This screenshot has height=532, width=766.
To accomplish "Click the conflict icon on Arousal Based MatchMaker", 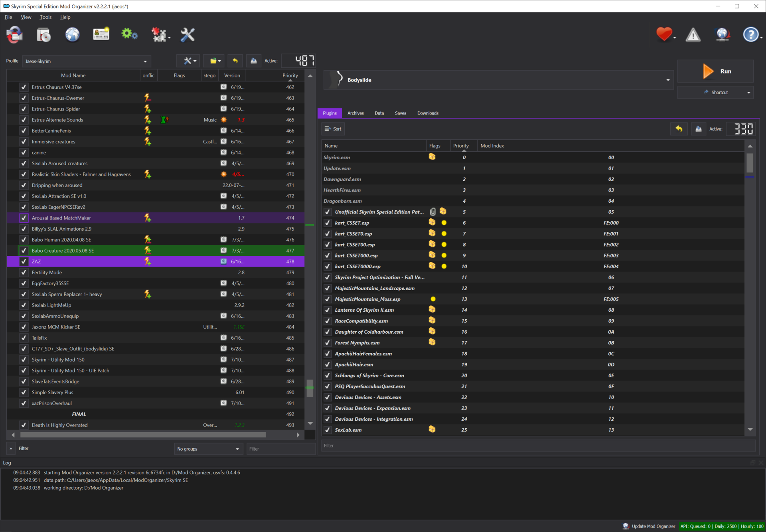I will (148, 218).
